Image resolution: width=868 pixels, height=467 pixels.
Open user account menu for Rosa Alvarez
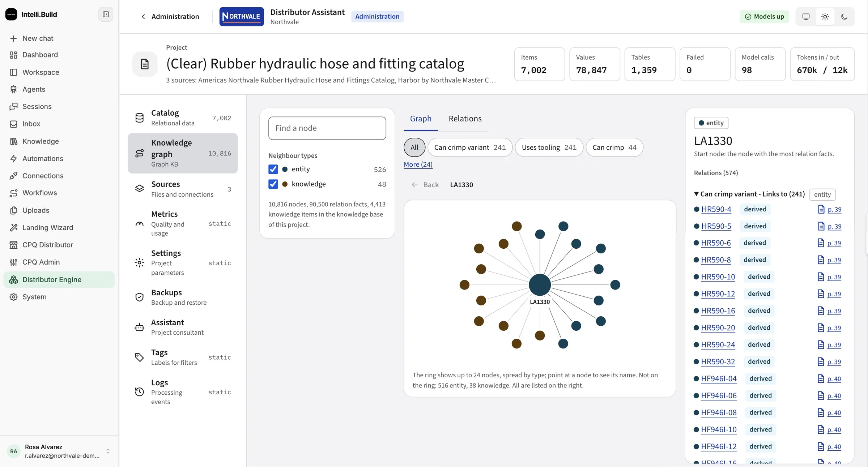(x=59, y=451)
